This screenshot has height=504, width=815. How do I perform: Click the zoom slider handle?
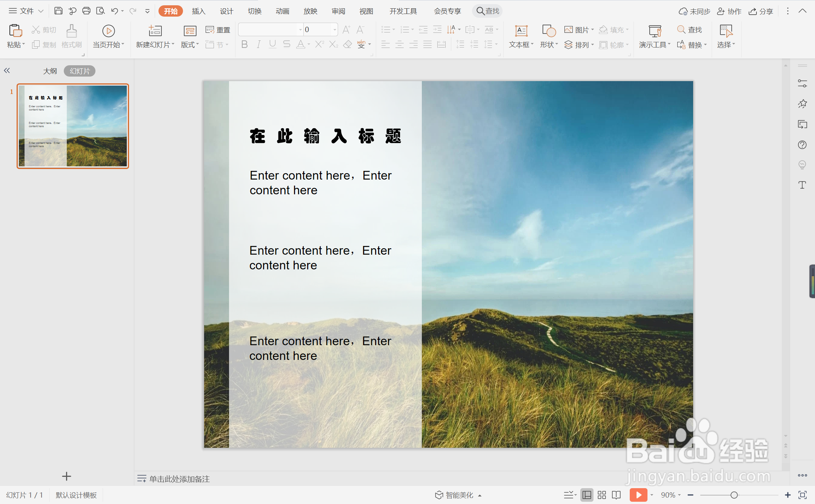[734, 495]
